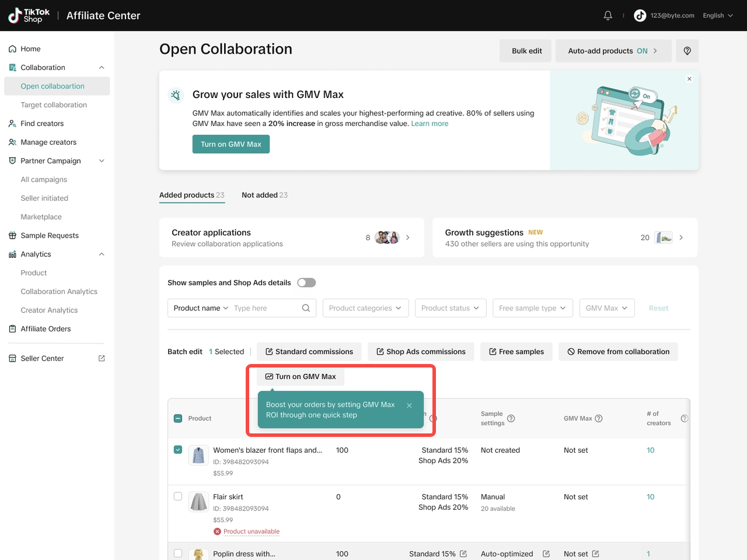Image resolution: width=747 pixels, height=560 pixels.
Task: Dismiss the GMV Max tooltip
Action: tap(409, 405)
